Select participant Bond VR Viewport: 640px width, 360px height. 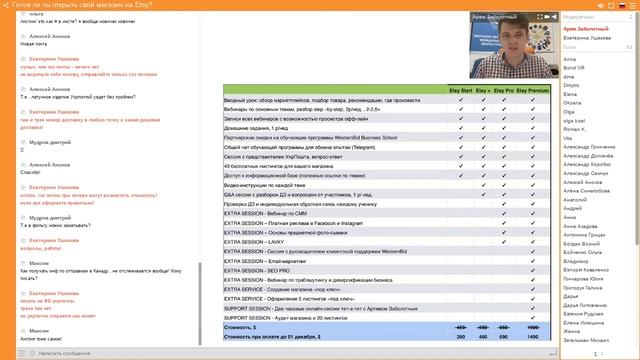574,68
